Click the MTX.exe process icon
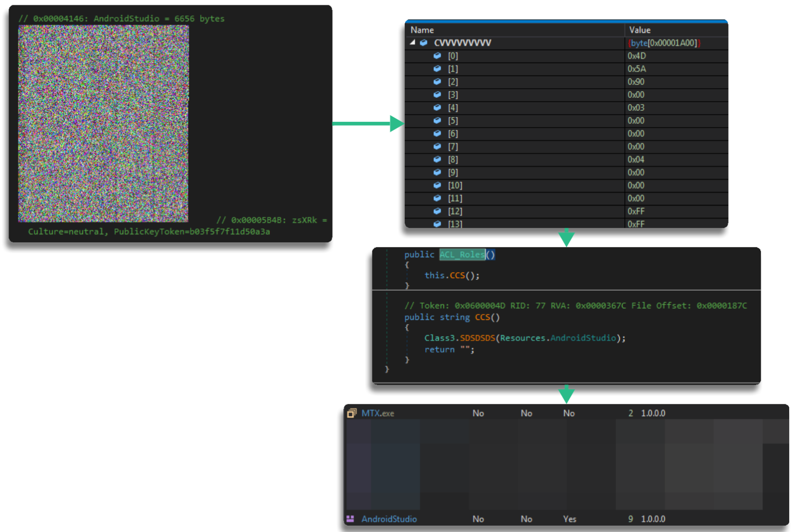Viewport: 793px width, 532px height. click(352, 413)
